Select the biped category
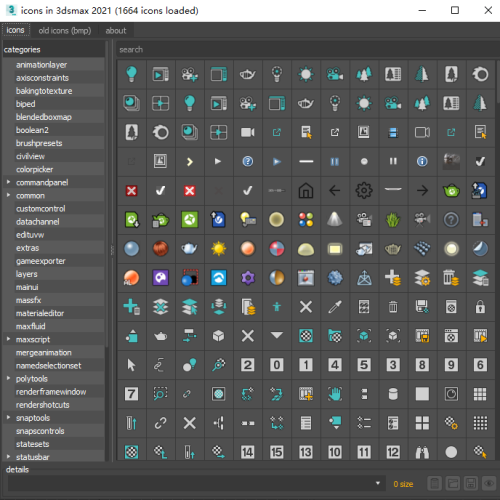 26,104
